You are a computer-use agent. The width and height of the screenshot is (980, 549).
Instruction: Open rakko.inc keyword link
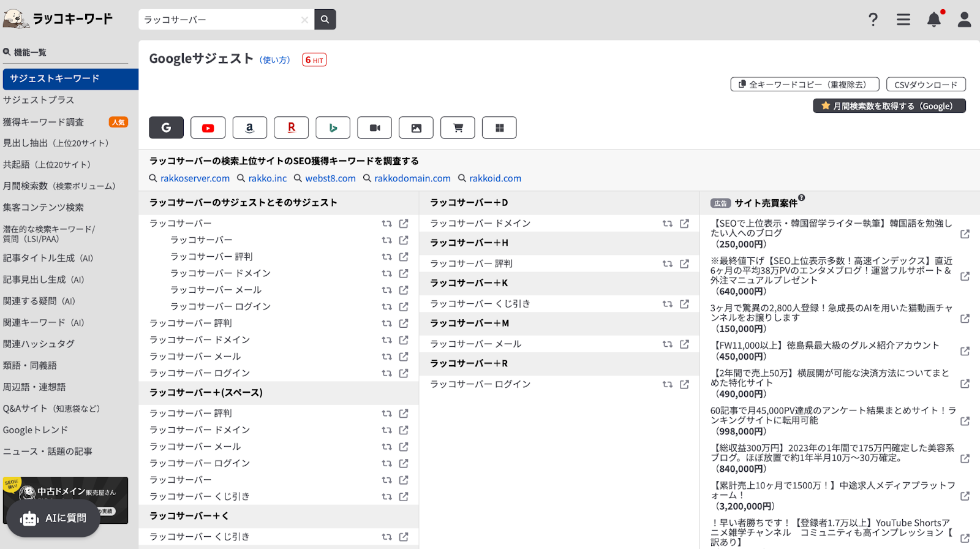268,178
